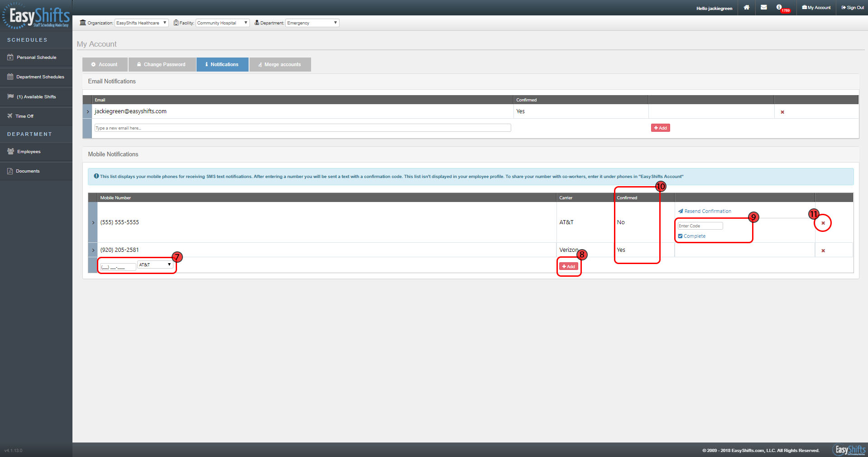Open Personal Schedule in sidebar

(x=36, y=58)
